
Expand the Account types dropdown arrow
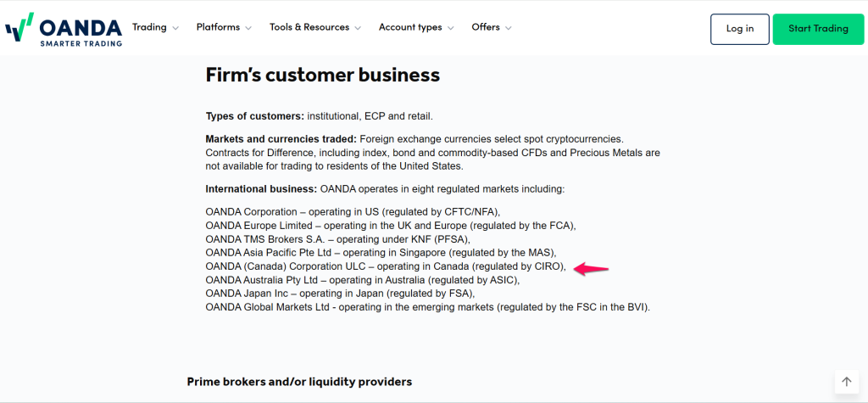450,28
